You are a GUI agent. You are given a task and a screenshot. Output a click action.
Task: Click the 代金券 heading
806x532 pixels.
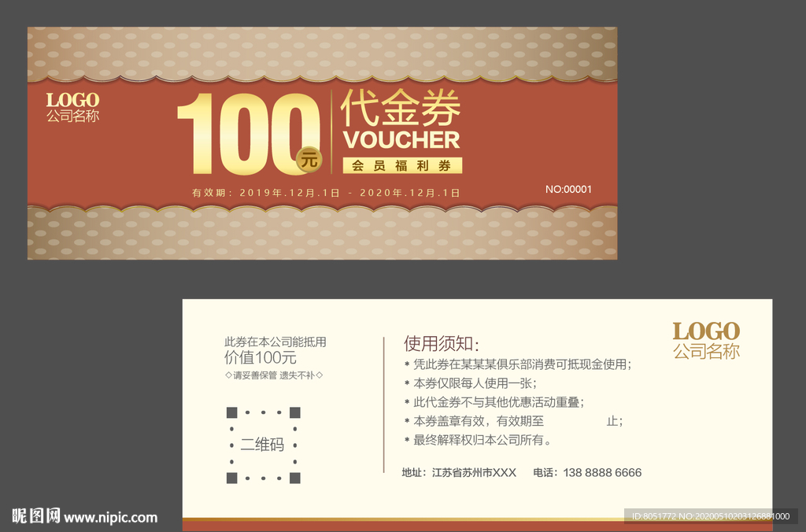pos(401,108)
